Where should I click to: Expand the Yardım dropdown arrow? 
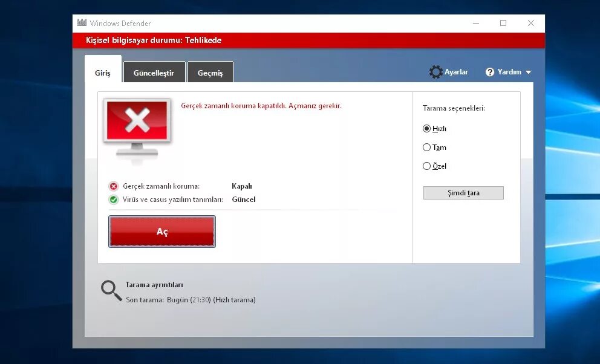tap(529, 72)
